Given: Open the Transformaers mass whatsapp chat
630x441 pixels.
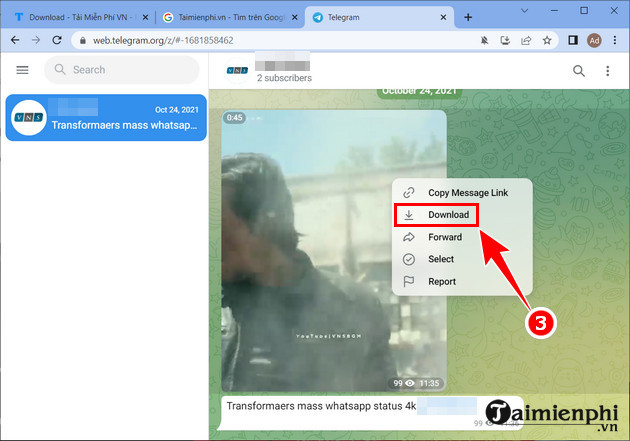Looking at the screenshot, I should [106, 118].
